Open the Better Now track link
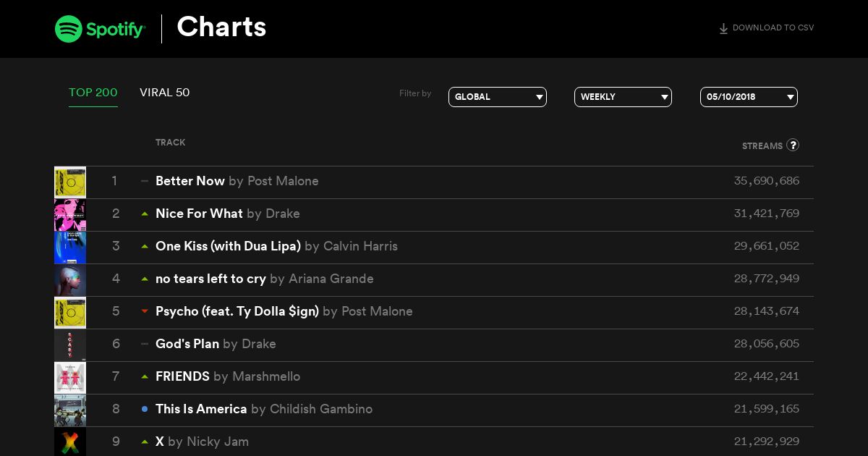The image size is (868, 456). 190,181
